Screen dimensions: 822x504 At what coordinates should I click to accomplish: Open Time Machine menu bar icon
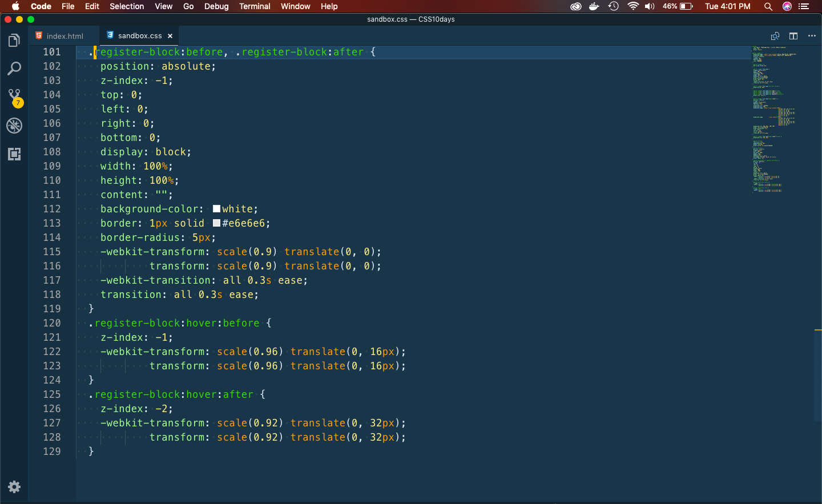point(614,6)
